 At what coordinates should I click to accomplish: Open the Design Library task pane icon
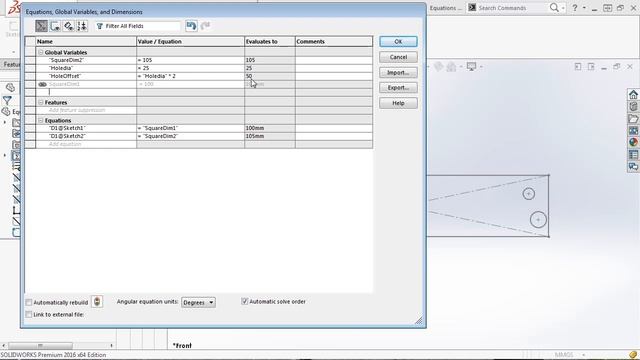click(633, 107)
